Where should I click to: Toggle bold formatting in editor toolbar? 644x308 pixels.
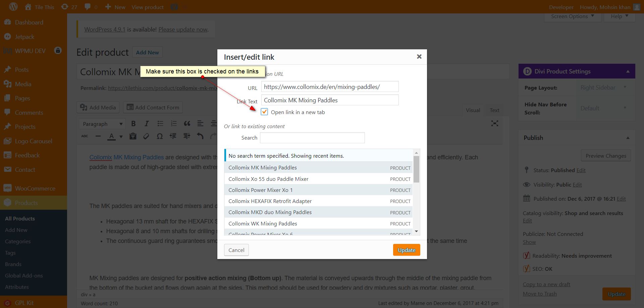133,124
